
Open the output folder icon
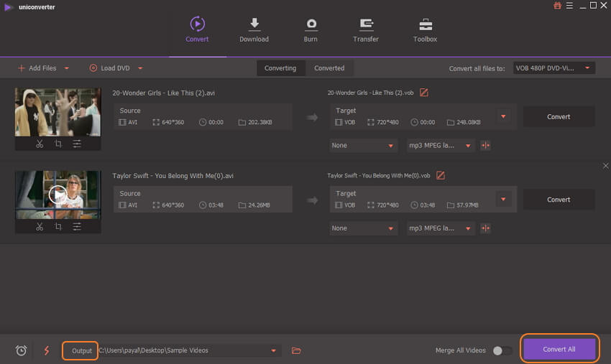click(296, 350)
